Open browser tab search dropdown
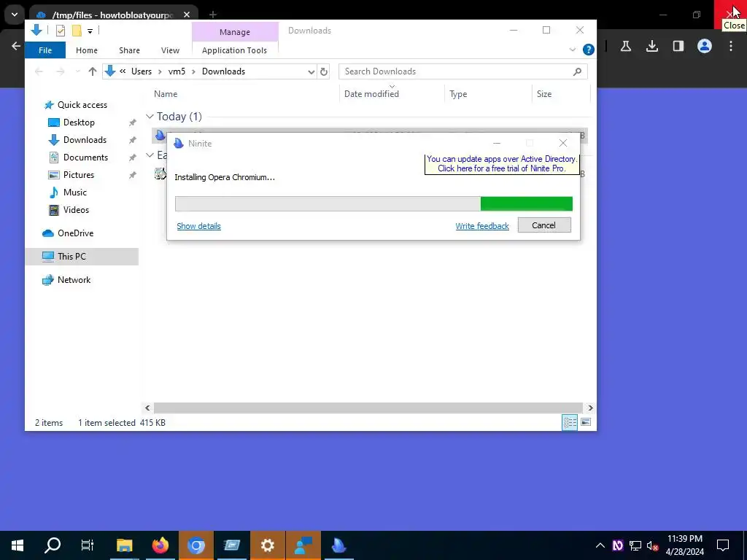This screenshot has height=560, width=747. click(15, 15)
